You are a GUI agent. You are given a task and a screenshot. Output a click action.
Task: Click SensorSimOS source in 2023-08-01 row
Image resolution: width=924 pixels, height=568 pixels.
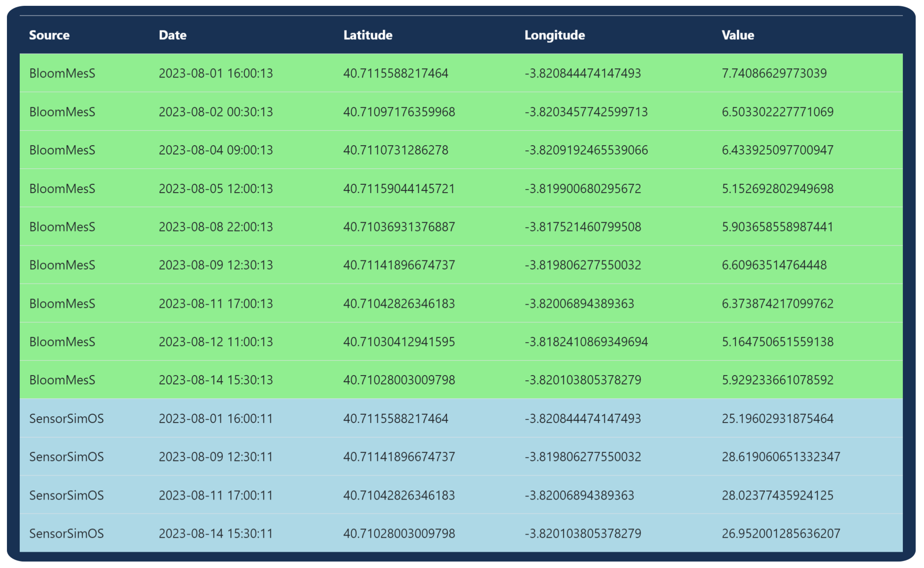[67, 418]
